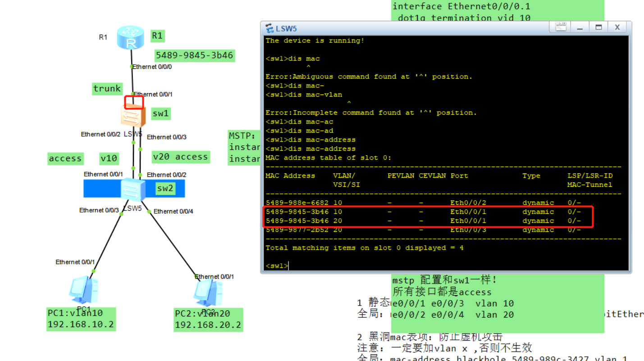Viewport: 644px width, 361px height.
Task: Click the 'Error:Incomplete command found' line
Action: click(371, 113)
